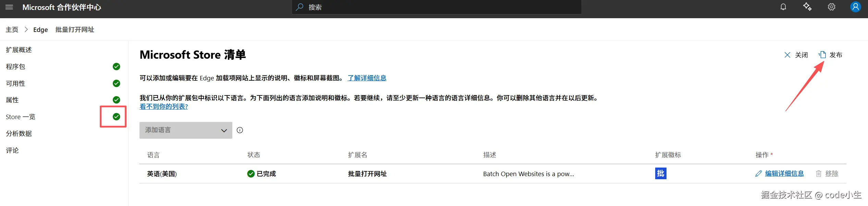Viewport: 868px width, 206px height.
Task: Open the 评论 sidebar item
Action: (x=12, y=150)
